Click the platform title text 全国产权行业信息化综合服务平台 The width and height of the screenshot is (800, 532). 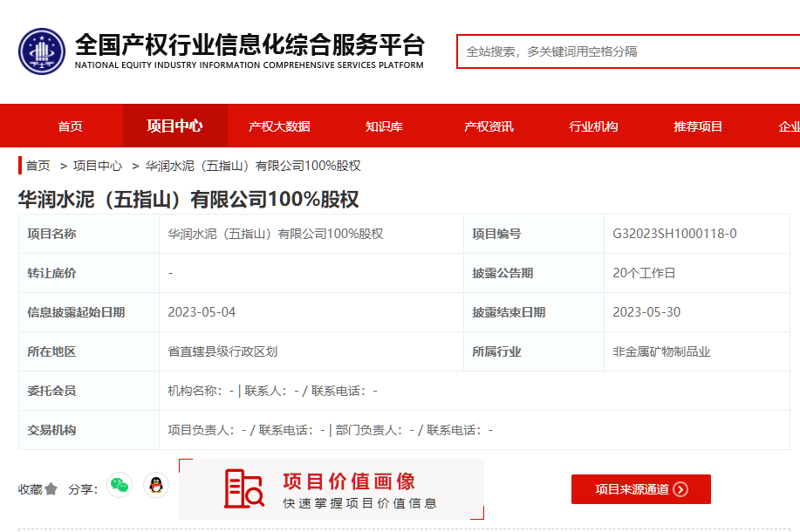(250, 44)
